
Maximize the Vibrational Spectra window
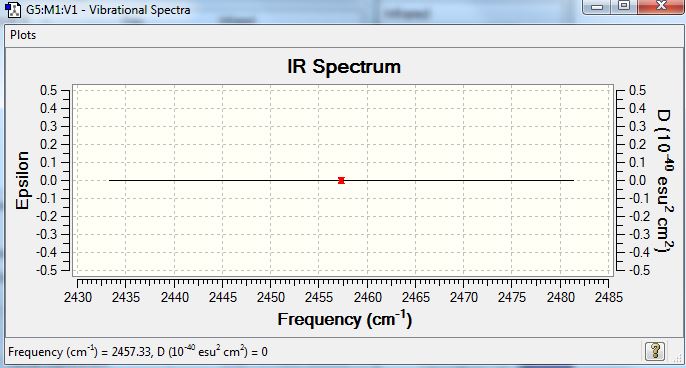pyautogui.click(x=624, y=6)
